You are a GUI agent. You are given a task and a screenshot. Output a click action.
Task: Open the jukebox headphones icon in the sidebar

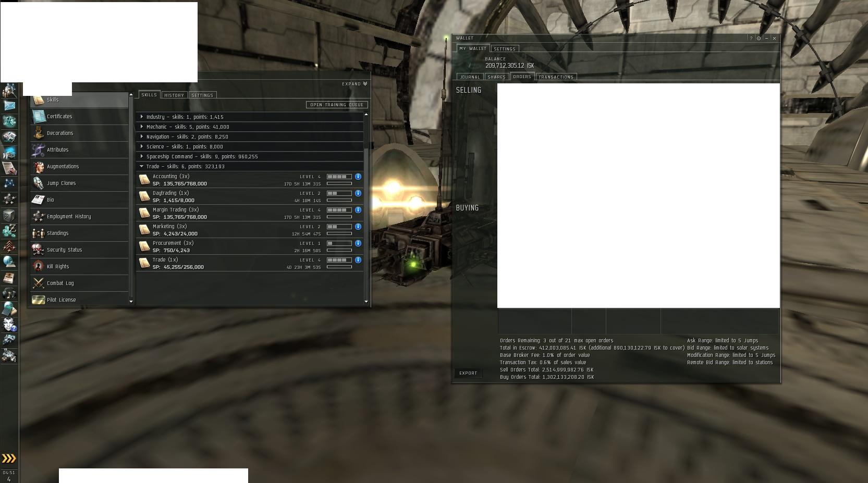click(9, 293)
